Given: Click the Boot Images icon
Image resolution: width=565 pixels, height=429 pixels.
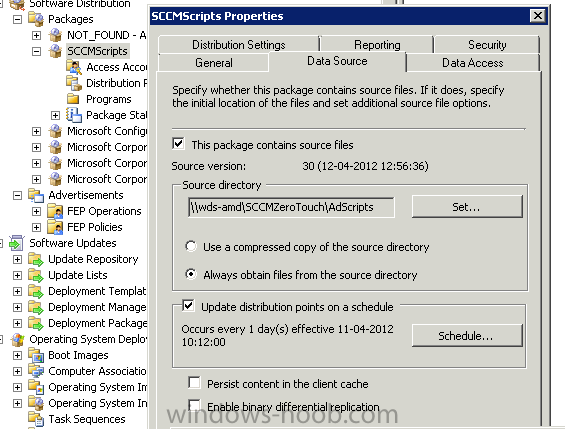Looking at the screenshot, I should pos(36,355).
